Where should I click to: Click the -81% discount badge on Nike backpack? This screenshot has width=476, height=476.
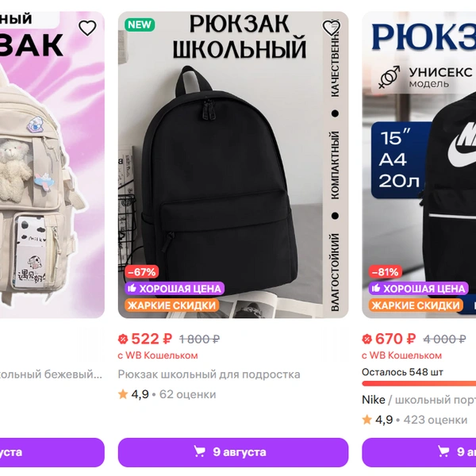tap(386, 271)
